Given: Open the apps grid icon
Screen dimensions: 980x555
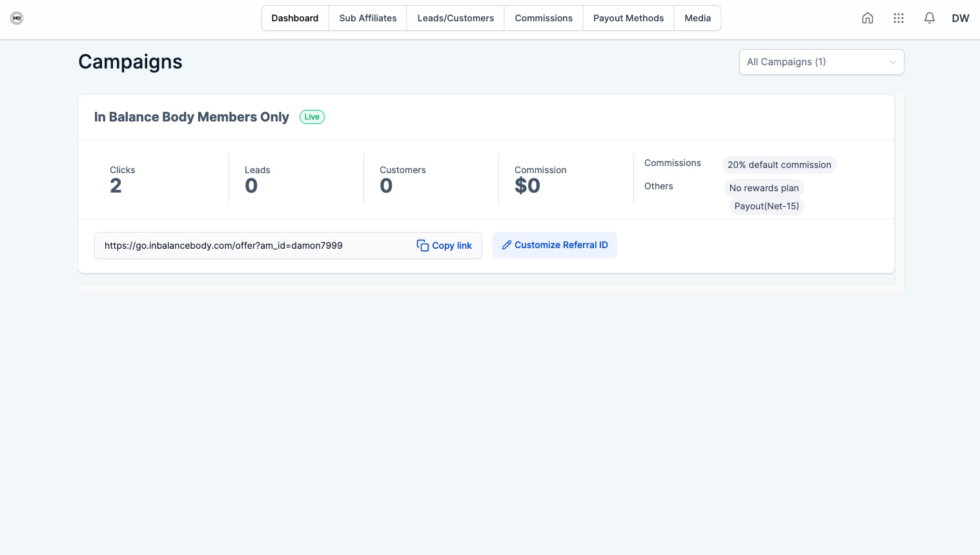Looking at the screenshot, I should point(898,18).
